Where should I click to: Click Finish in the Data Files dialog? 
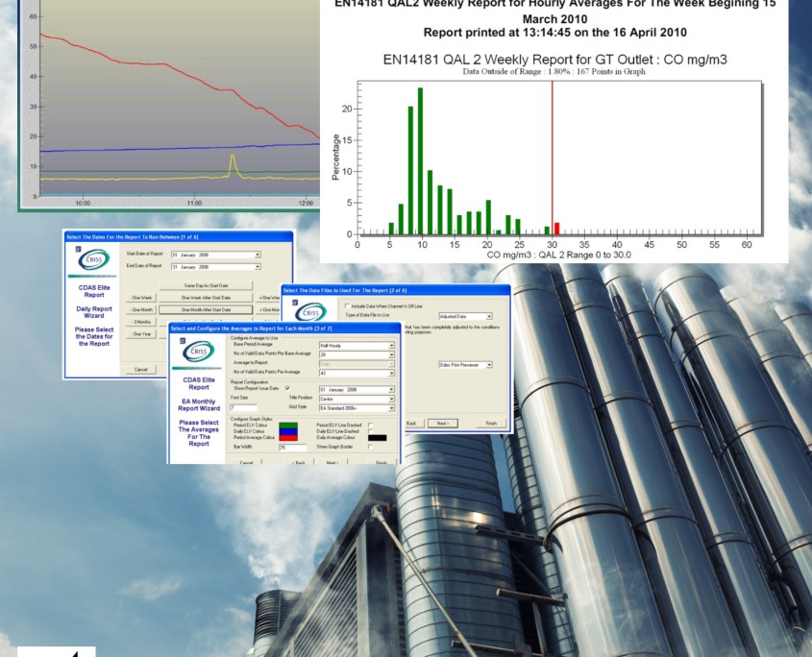pyautogui.click(x=491, y=423)
